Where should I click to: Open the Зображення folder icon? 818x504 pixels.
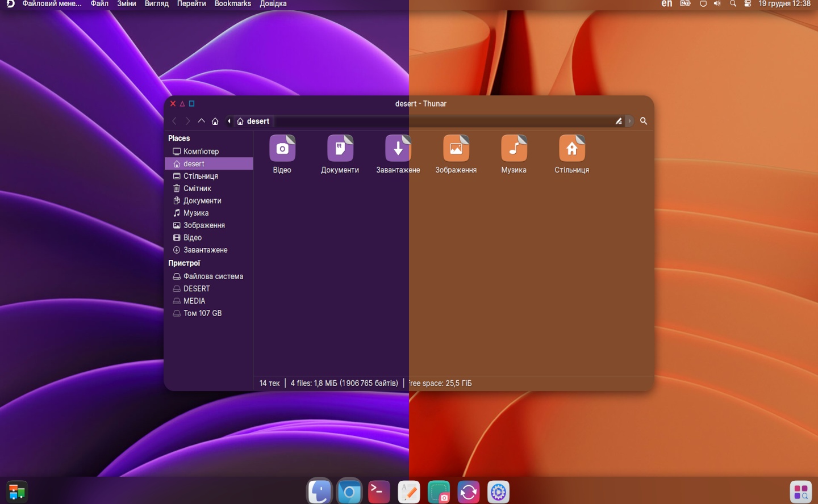click(456, 149)
